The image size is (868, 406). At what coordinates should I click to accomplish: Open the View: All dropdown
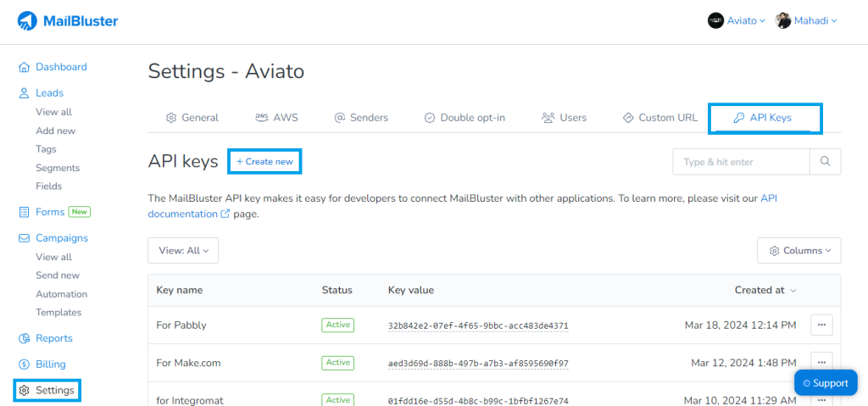[x=183, y=250]
